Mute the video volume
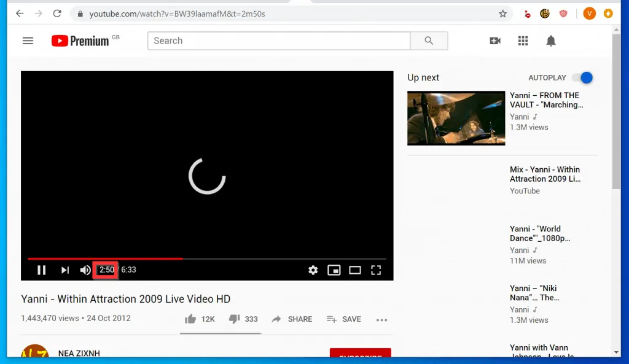This screenshot has height=364, width=629. [85, 270]
